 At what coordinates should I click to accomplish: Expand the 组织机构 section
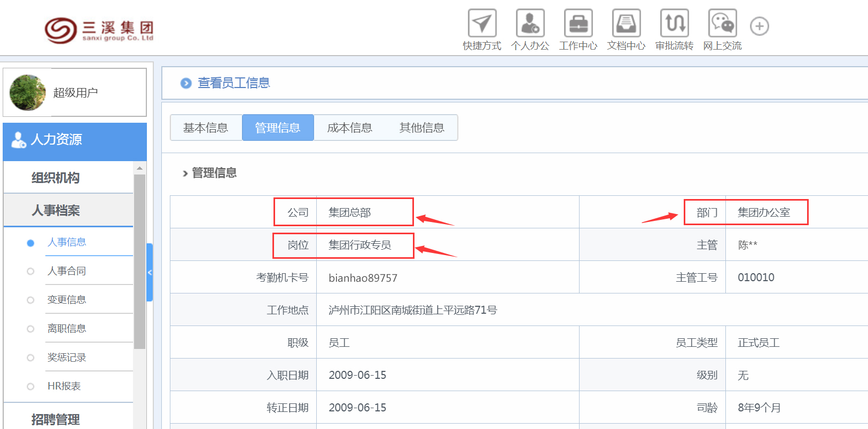point(68,178)
